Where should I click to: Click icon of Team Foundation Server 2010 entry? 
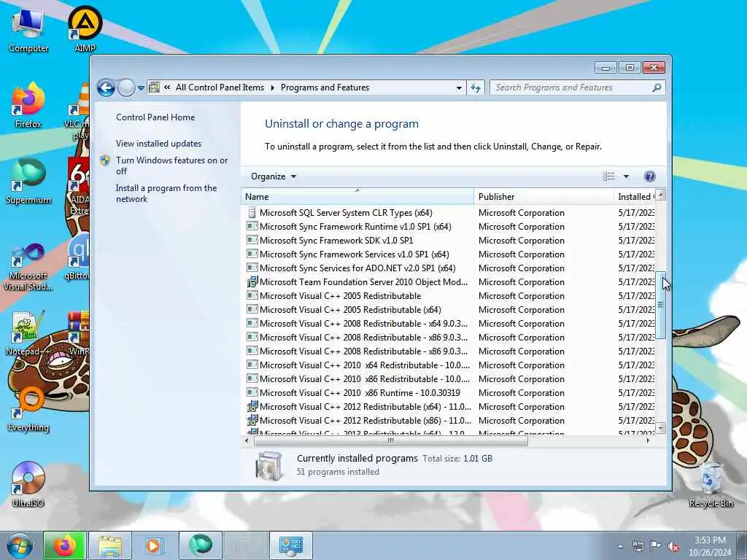pyautogui.click(x=252, y=282)
